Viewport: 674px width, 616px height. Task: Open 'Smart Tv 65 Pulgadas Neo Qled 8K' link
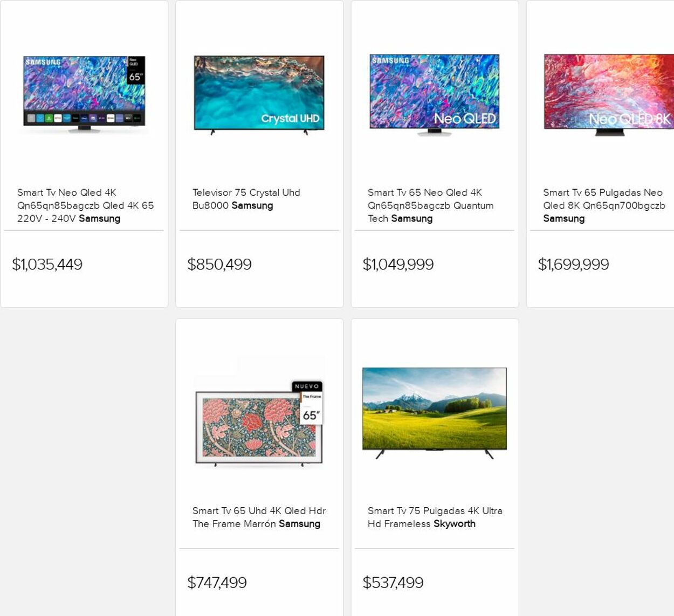(x=604, y=205)
